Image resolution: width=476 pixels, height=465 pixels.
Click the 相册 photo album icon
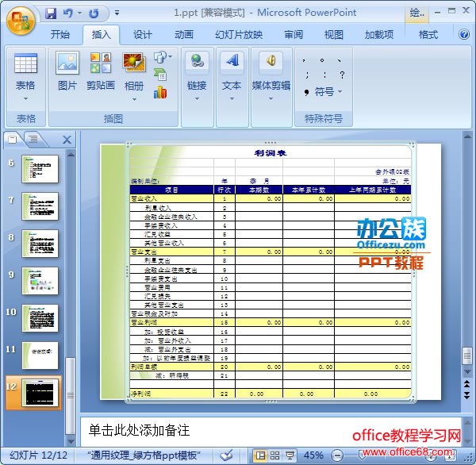(x=134, y=63)
